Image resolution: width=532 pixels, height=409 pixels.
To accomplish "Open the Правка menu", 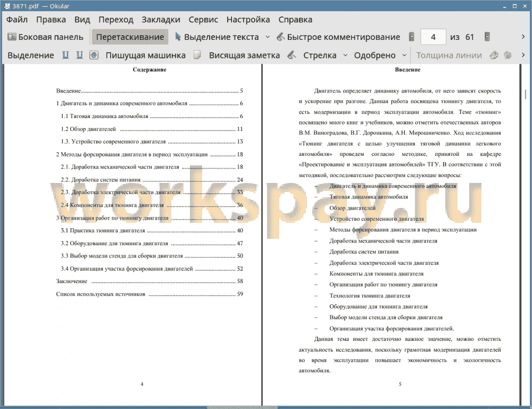I will point(51,20).
